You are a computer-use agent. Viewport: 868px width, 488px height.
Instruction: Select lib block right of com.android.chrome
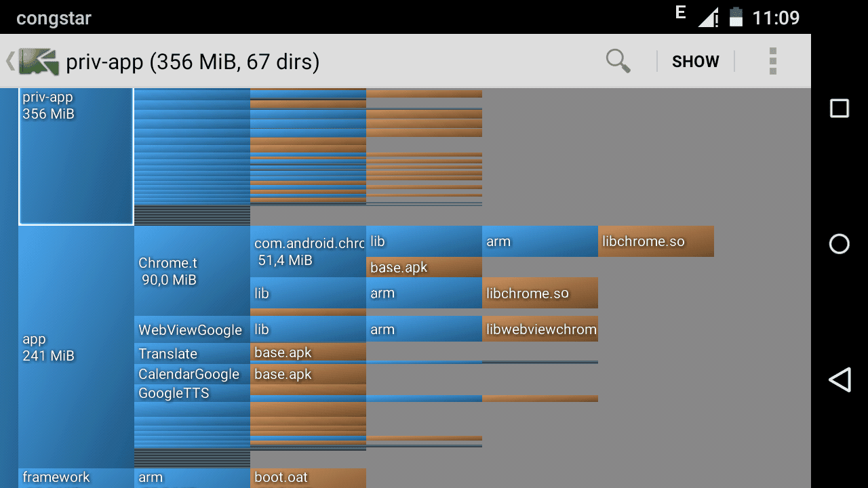424,241
